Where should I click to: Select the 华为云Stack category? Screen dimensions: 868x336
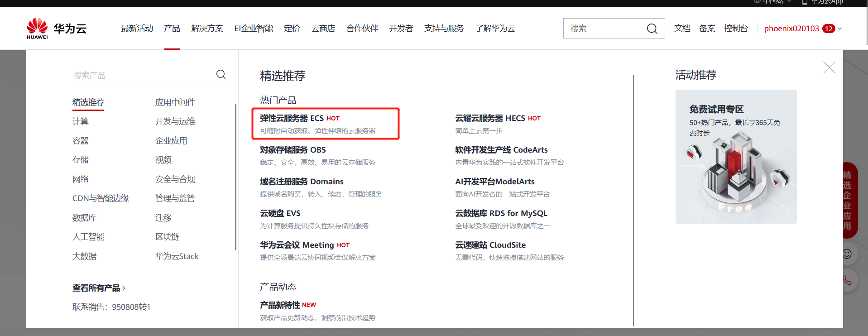177,256
